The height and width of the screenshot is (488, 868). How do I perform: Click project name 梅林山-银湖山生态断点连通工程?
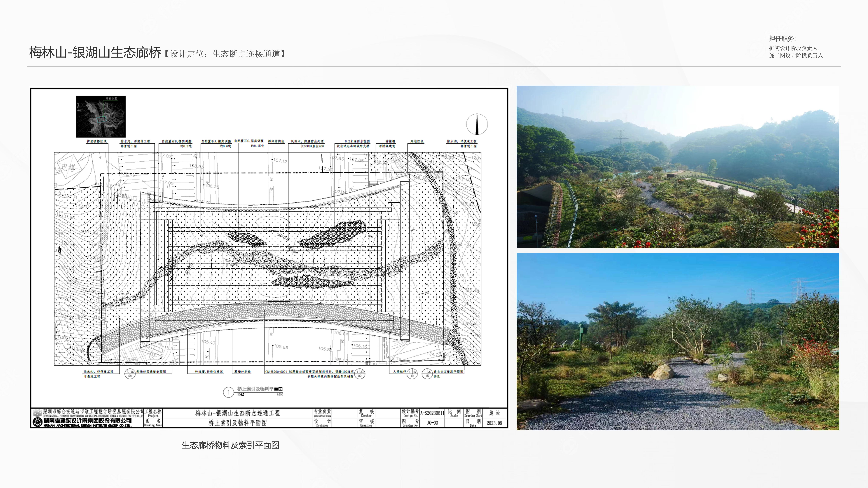237,413
